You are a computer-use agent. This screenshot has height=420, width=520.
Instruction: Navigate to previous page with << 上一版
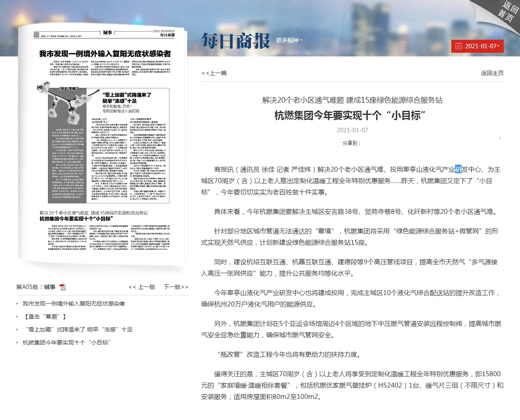[142, 287]
